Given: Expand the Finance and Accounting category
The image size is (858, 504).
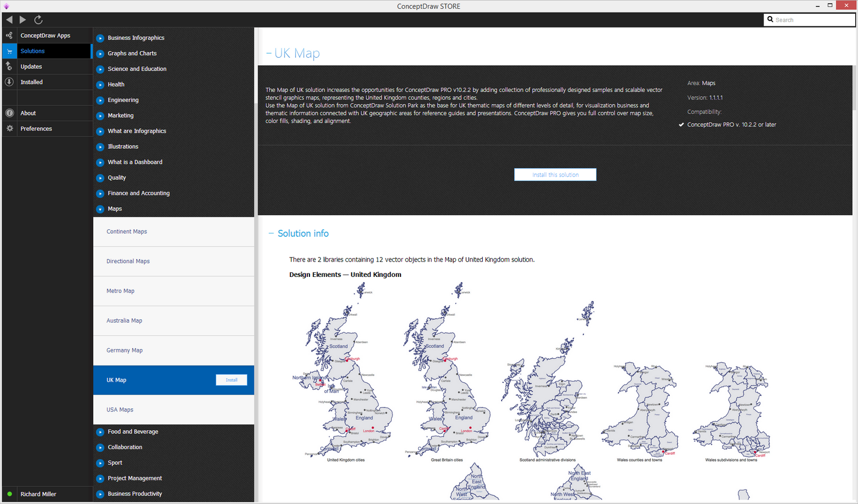Looking at the screenshot, I should pyautogui.click(x=100, y=193).
